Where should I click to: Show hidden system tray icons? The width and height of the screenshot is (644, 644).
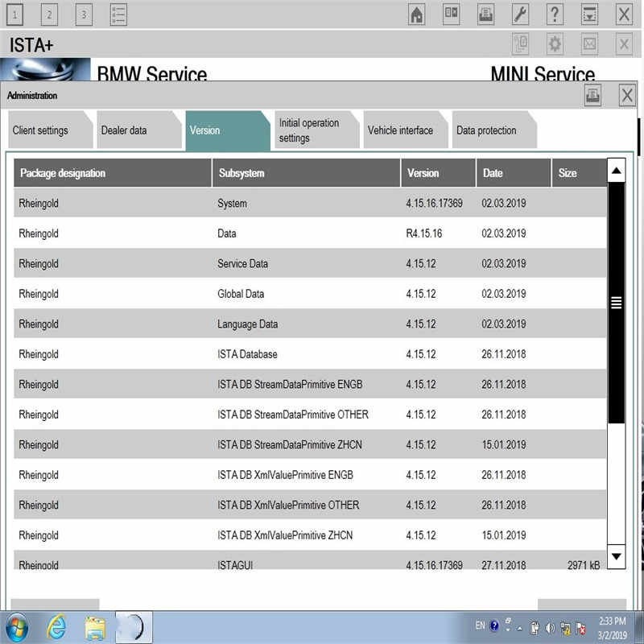[x=520, y=627]
